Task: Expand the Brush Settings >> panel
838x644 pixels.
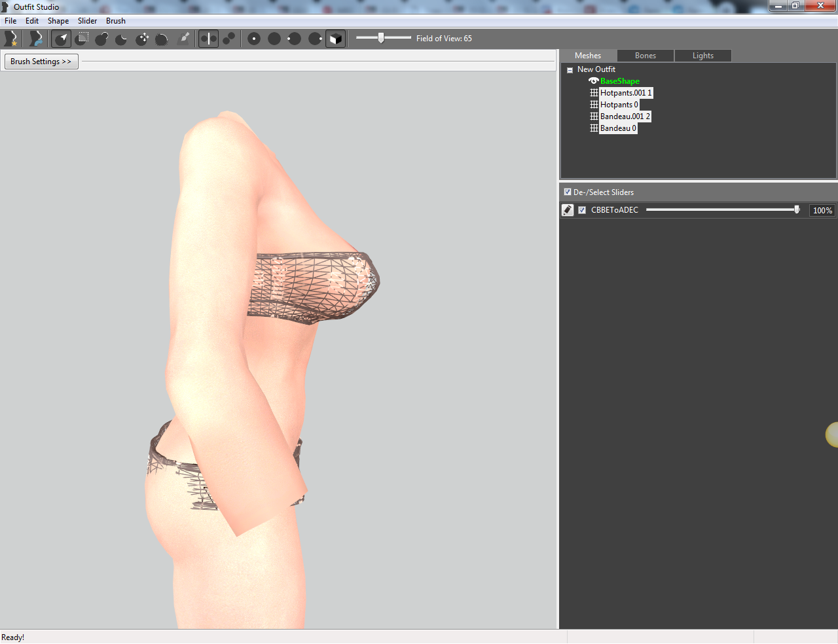Action: [41, 62]
